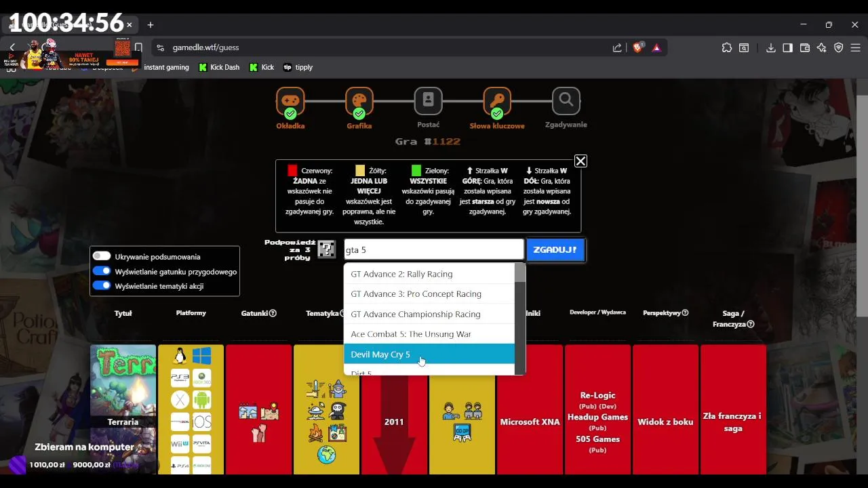Click the Gra #1122 label

pyautogui.click(x=428, y=141)
